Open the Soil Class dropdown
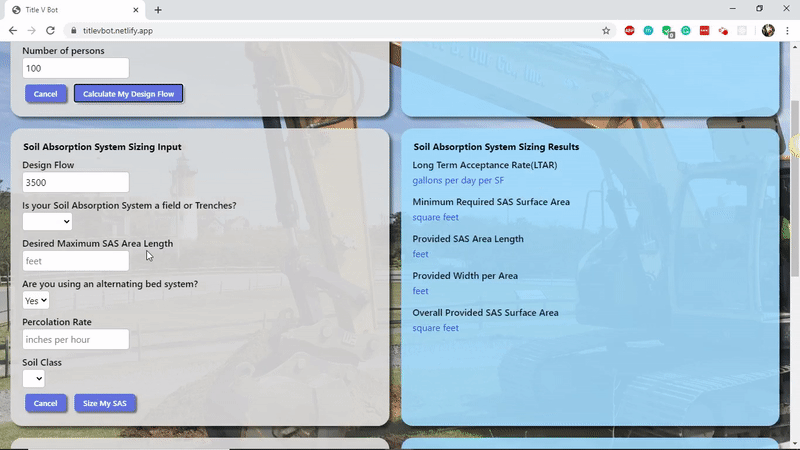Image resolution: width=800 pixels, height=450 pixels. (x=34, y=379)
